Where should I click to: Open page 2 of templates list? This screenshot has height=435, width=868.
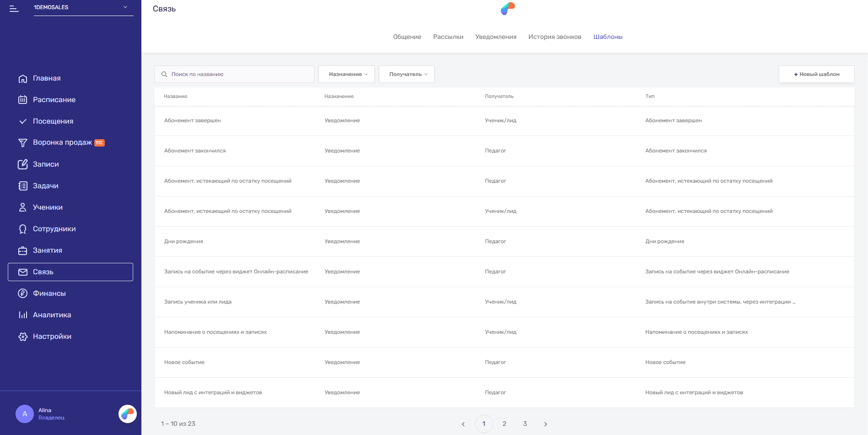pyautogui.click(x=504, y=424)
